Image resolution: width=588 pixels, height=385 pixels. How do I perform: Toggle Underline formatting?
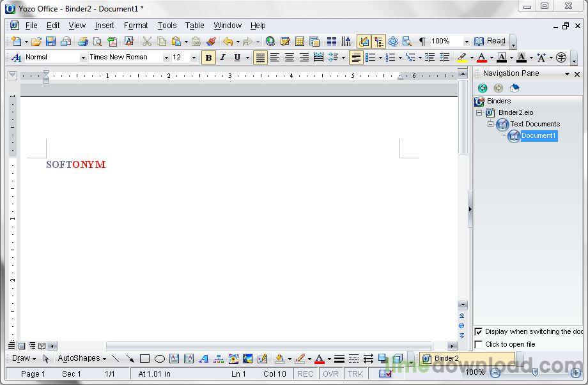(x=237, y=57)
